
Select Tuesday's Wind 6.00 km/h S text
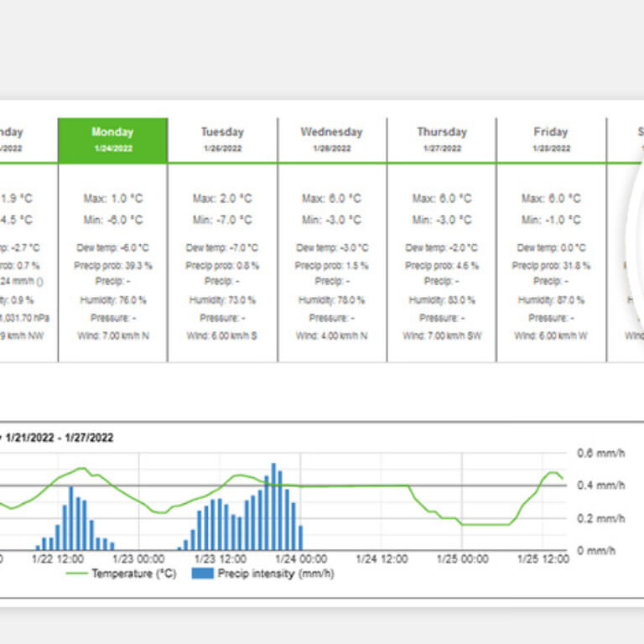coord(222,336)
